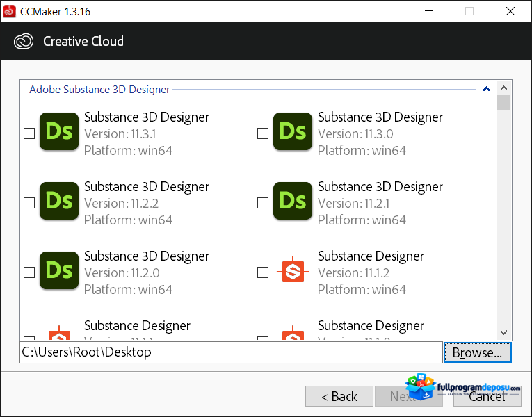Screen dimensions: 532x417
Task: Click the install path text field
Action: click(x=231, y=352)
